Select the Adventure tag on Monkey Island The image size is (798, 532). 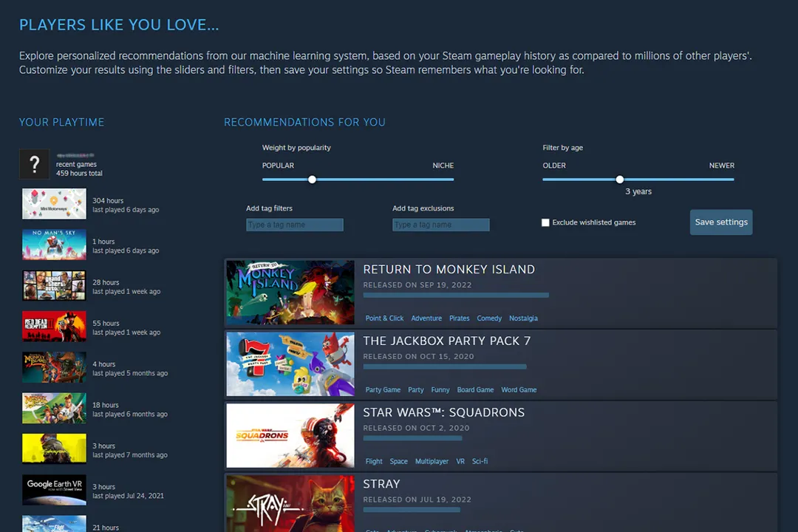pyautogui.click(x=426, y=318)
